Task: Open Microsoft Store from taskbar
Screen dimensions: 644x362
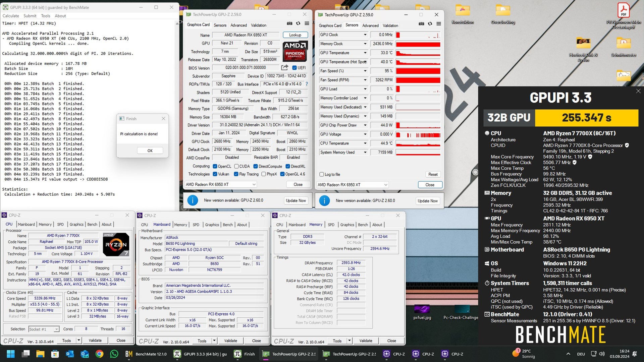Action: click(55, 354)
